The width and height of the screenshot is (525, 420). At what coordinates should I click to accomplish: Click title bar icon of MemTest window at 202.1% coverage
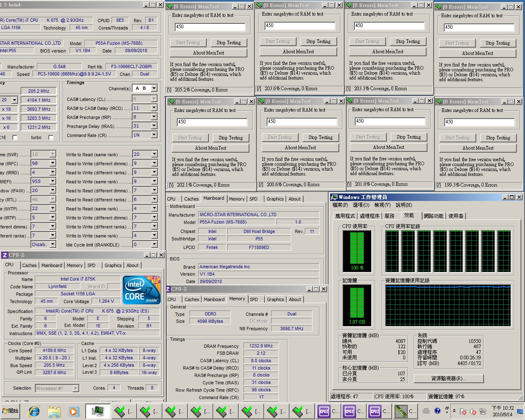(x=171, y=101)
